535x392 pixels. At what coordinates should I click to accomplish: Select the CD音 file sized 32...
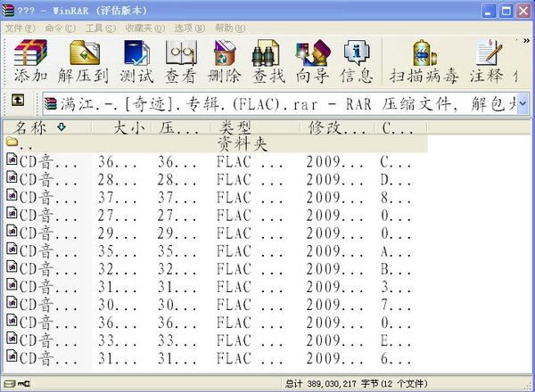[216, 268]
